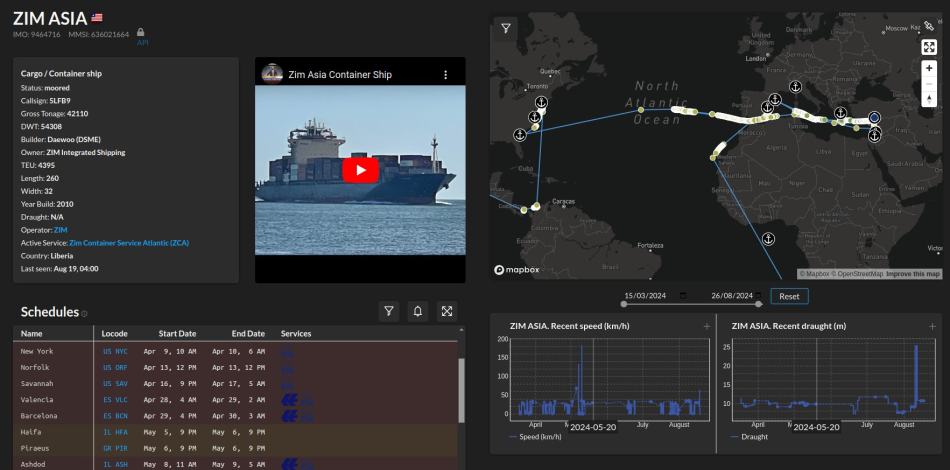Click the Reset date range button
Screen dimensions: 950x470
point(789,296)
